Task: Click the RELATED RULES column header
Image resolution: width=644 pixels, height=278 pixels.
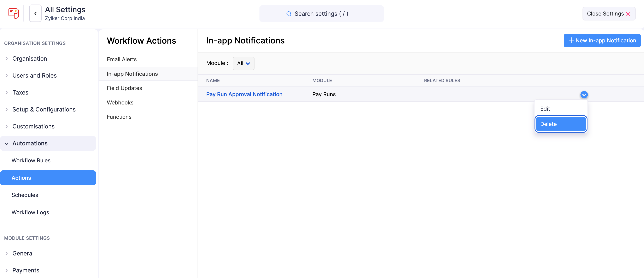Action: 442,81
